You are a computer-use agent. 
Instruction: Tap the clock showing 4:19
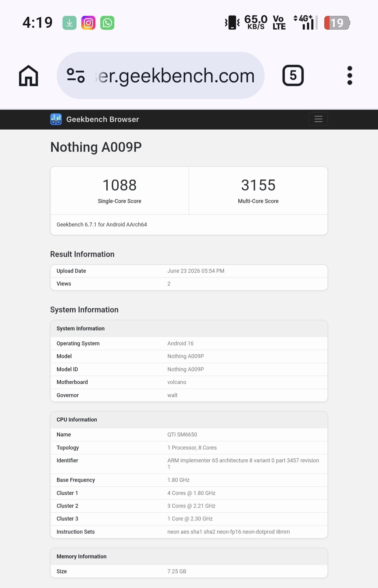coord(37,23)
